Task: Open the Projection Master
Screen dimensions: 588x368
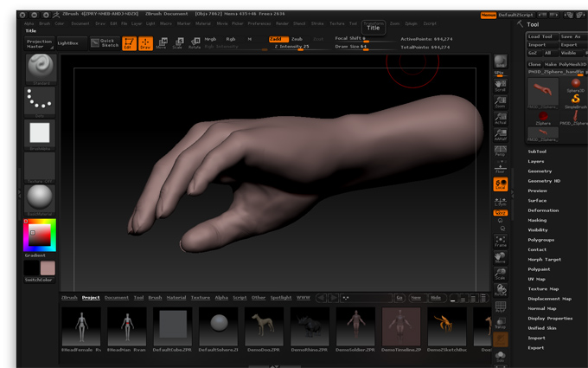Action: [x=39, y=42]
